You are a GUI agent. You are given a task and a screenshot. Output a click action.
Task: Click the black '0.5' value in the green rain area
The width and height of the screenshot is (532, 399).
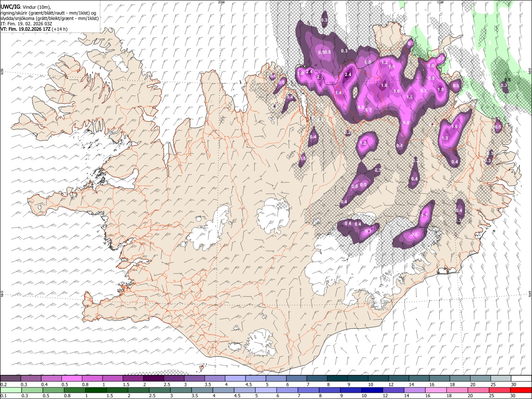[507, 80]
